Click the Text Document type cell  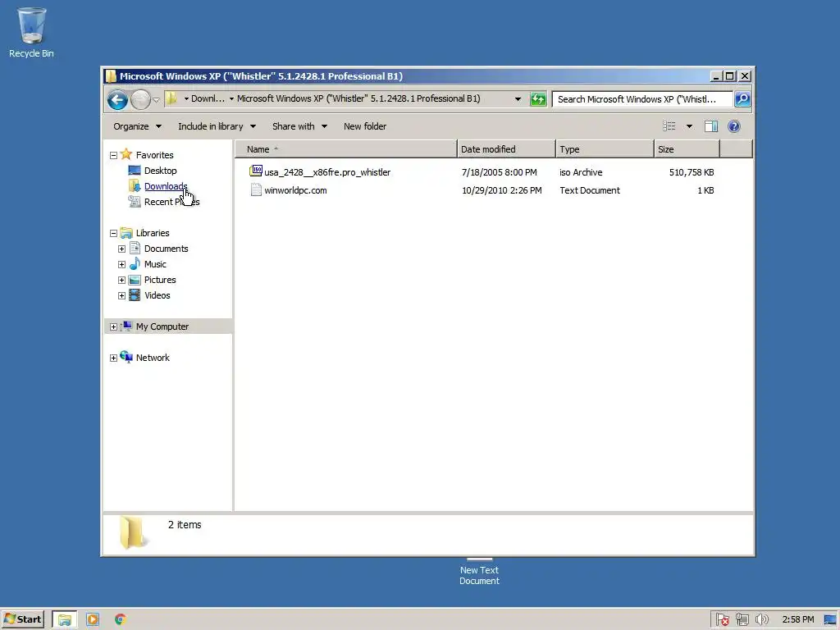point(589,190)
